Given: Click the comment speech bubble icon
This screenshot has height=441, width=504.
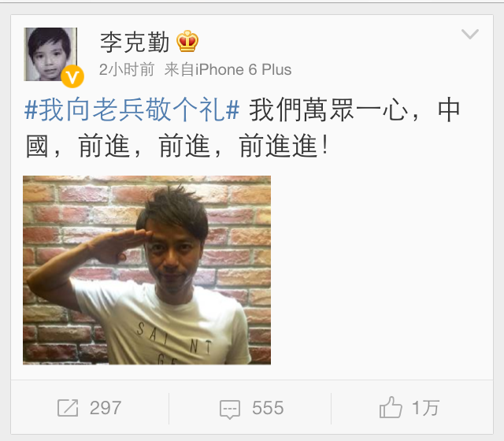Looking at the screenshot, I should (230, 409).
